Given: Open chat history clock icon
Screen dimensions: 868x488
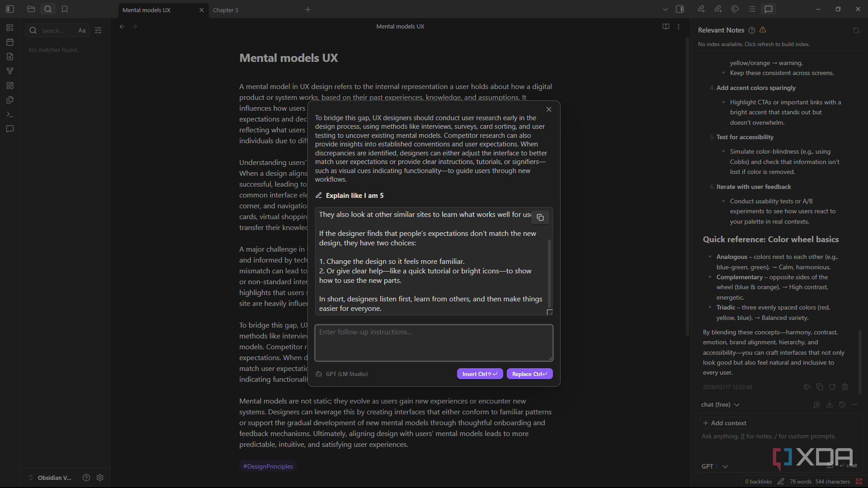Looking at the screenshot, I should pyautogui.click(x=842, y=405).
